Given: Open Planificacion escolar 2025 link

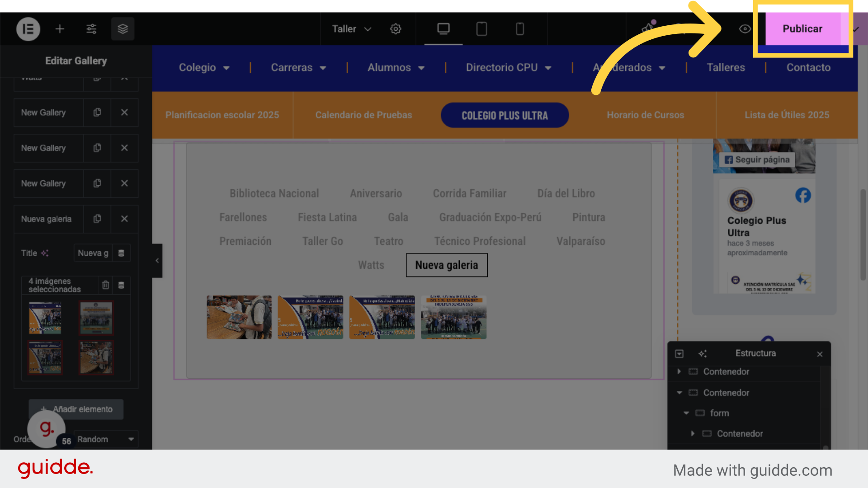Looking at the screenshot, I should (222, 115).
